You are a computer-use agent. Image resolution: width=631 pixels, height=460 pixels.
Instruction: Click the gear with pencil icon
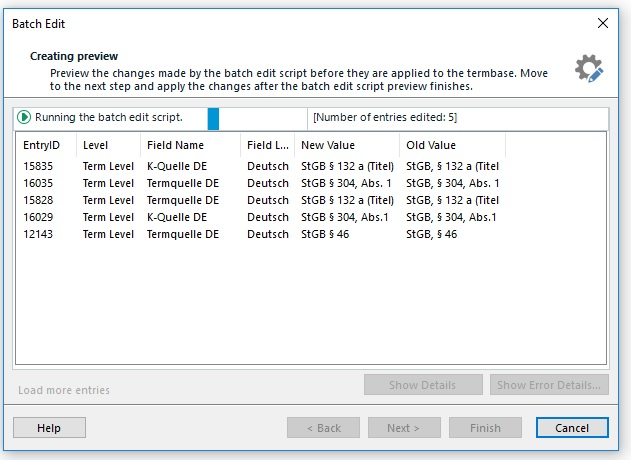(x=589, y=68)
